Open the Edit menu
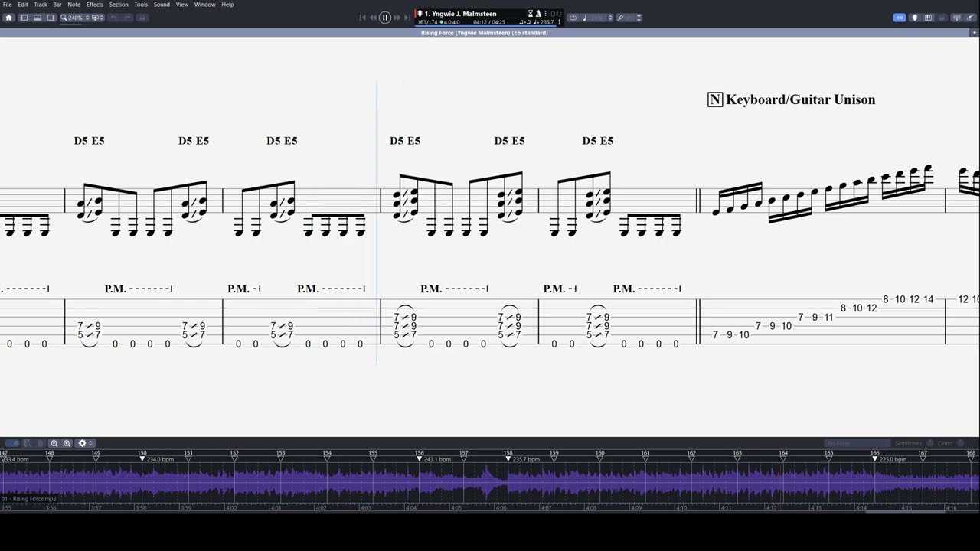Viewport: 980px width, 551px height. (x=23, y=5)
